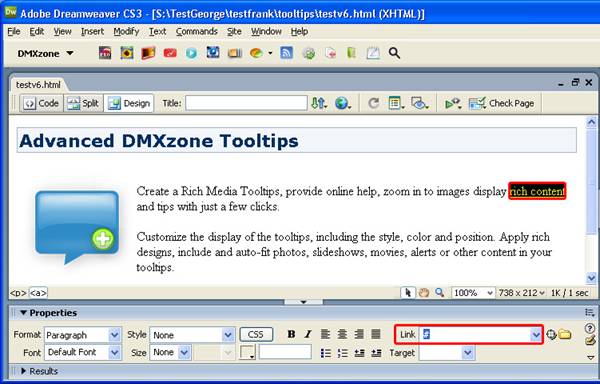600x384 pixels.
Task: Click the Check Page button
Action: pyautogui.click(x=501, y=103)
